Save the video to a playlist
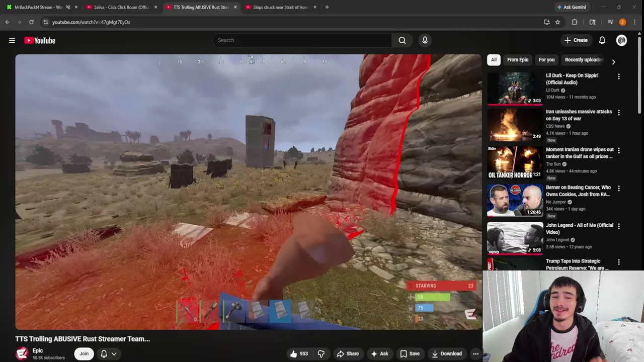Image resolution: width=644 pixels, height=362 pixels. (x=410, y=354)
